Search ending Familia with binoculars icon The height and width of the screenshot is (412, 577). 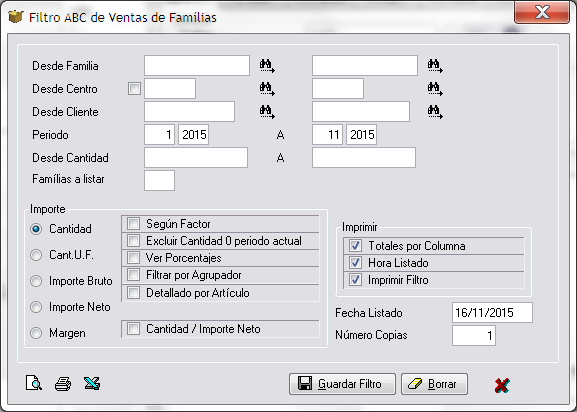coord(435,66)
